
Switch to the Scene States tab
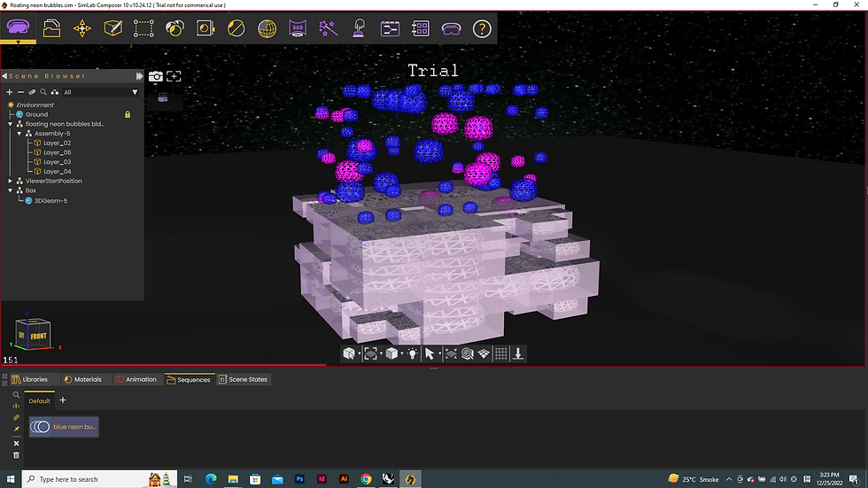[x=243, y=380]
